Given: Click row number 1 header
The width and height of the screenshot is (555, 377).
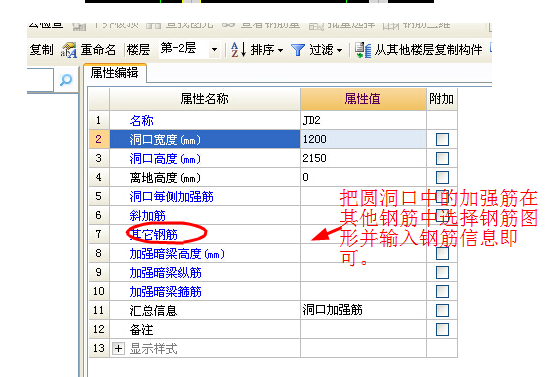Looking at the screenshot, I should pyautogui.click(x=99, y=120).
